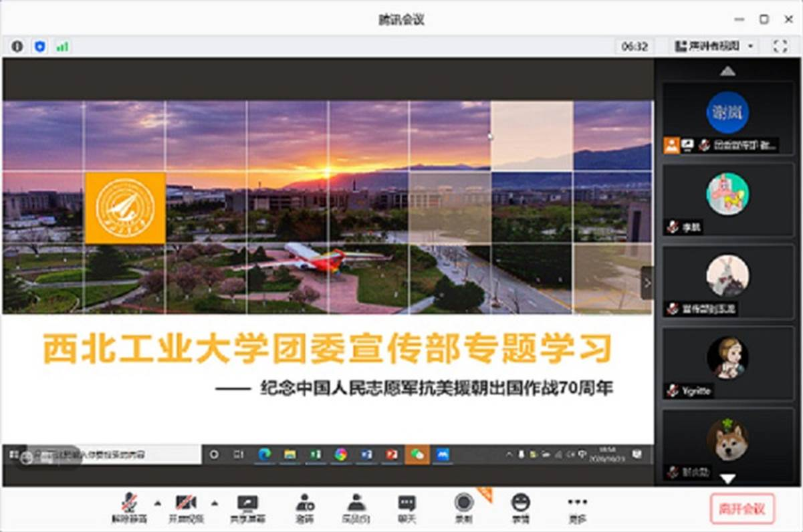
Task: Click the red Leave Meeting button
Action: point(741,509)
